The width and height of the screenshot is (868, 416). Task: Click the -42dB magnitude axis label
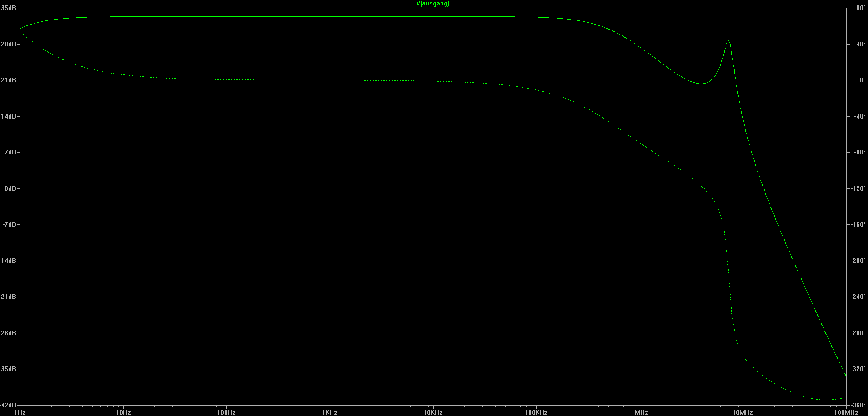[x=8, y=405]
